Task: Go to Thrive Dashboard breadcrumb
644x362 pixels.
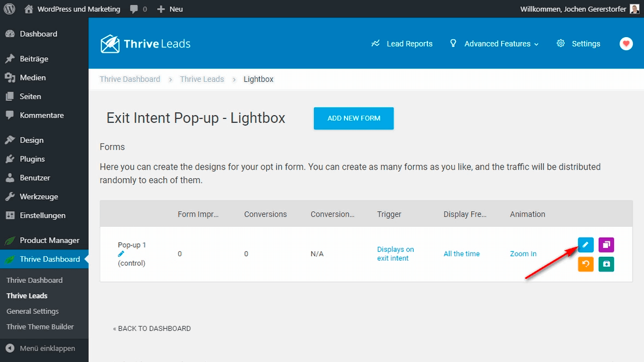Action: [x=130, y=79]
